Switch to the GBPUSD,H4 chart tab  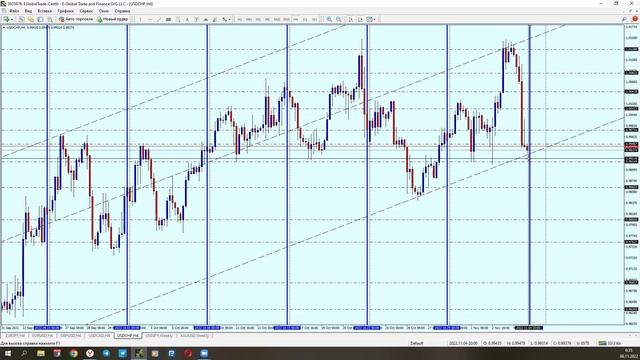pos(71,336)
